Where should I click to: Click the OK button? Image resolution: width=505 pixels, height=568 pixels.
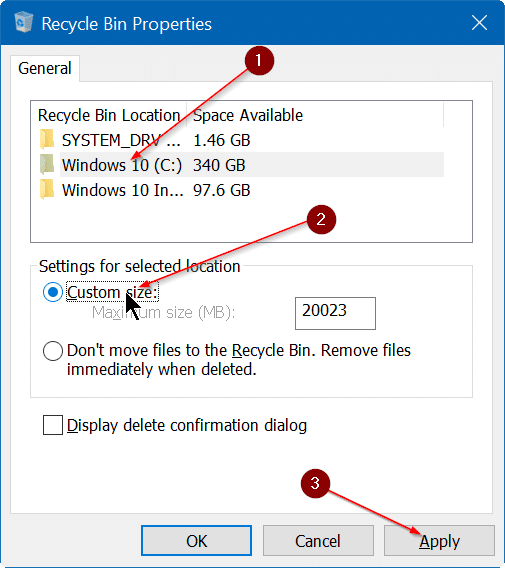pyautogui.click(x=196, y=541)
